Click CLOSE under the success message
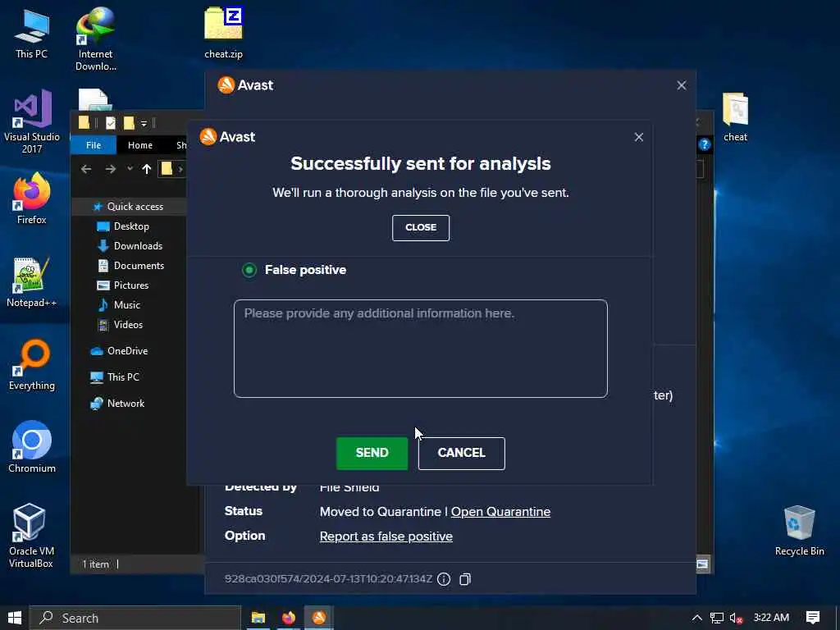840x630 pixels. tap(421, 228)
